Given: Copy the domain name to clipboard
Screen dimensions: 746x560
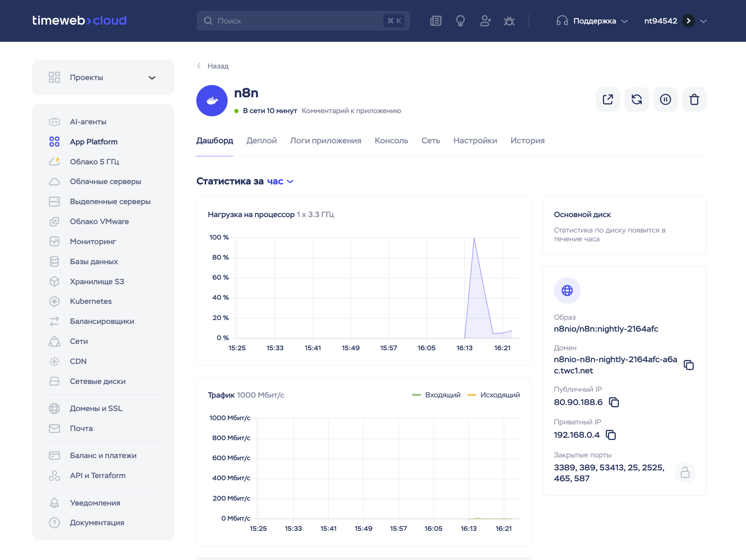Looking at the screenshot, I should click(x=689, y=365).
